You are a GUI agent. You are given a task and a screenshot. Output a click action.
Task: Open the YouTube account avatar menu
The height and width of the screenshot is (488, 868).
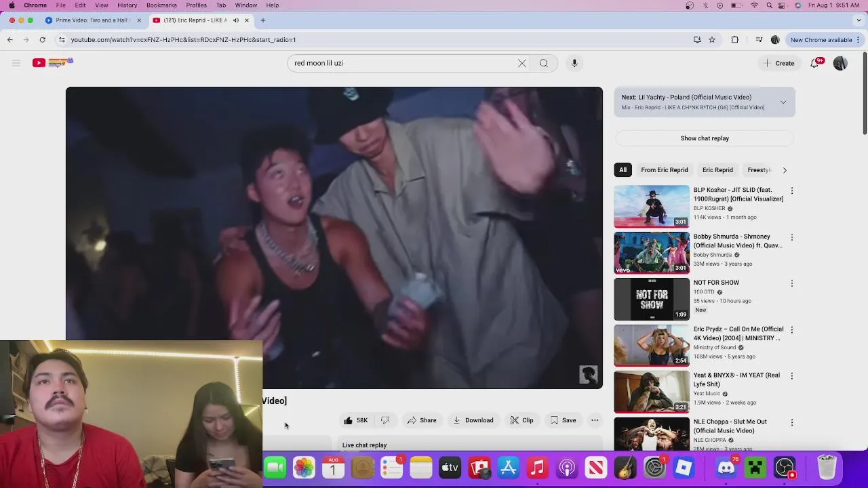click(x=840, y=63)
